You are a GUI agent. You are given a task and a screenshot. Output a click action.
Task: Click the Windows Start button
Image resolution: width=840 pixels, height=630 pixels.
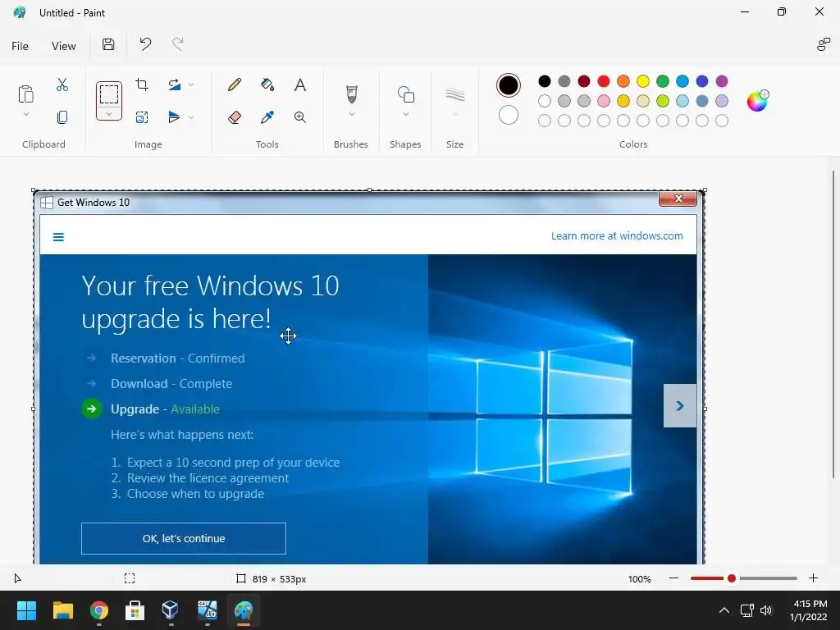(26, 610)
